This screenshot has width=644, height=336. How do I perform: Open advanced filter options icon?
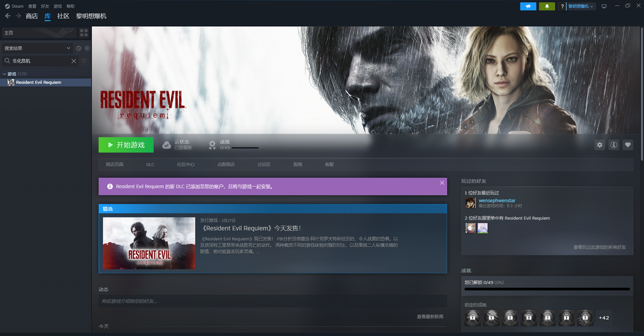coord(84,61)
